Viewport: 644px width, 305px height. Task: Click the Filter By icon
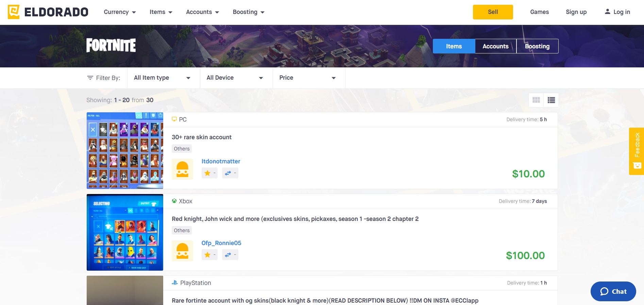(x=90, y=78)
